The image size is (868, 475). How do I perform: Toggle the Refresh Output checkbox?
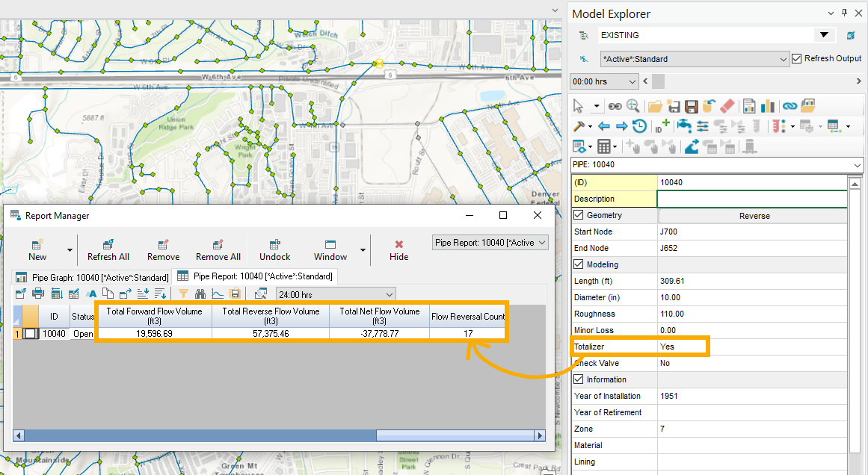[796, 58]
